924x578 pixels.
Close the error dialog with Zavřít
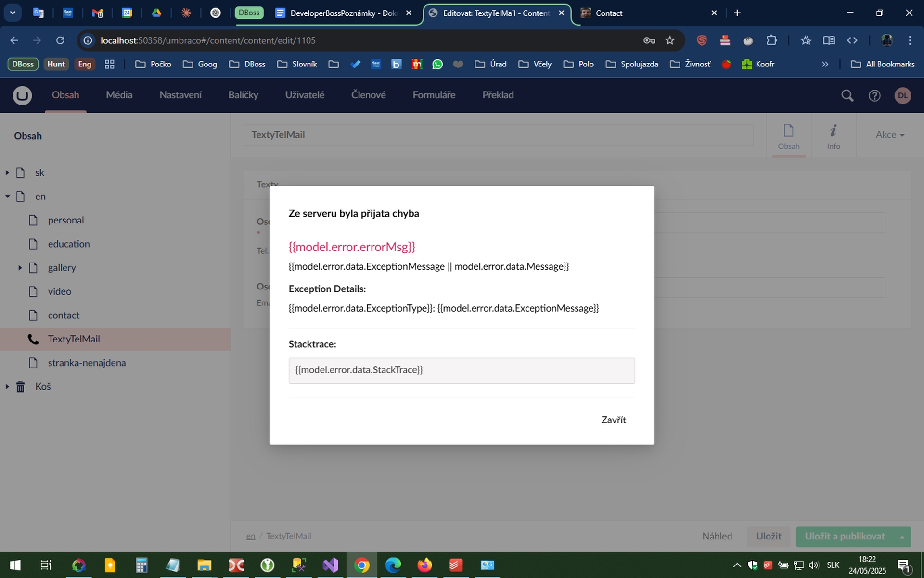click(613, 420)
